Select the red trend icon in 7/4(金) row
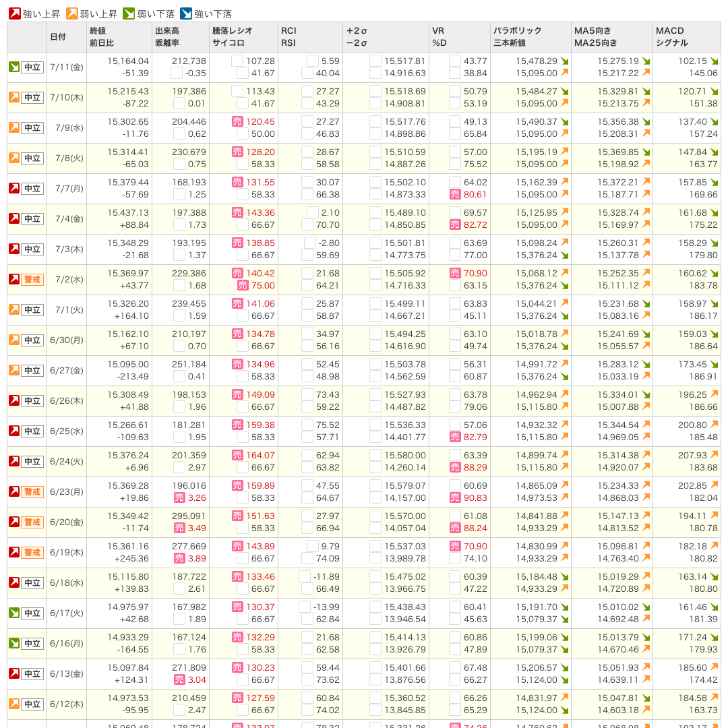Screen dimensions: 728x728 pos(14,218)
